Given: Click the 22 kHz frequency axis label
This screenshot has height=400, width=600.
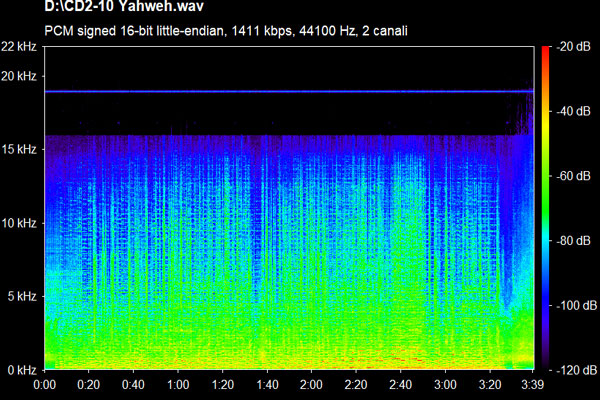Looking at the screenshot, I should pyautogui.click(x=19, y=46).
